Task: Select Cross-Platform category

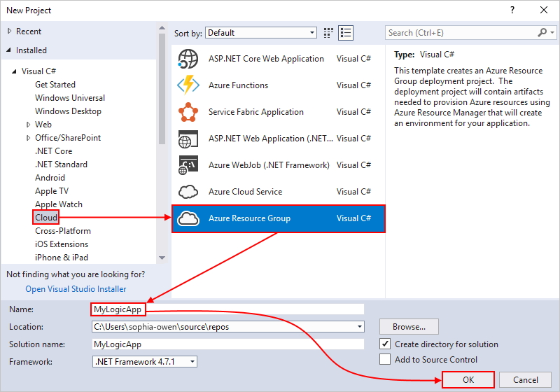Action: [x=63, y=230]
